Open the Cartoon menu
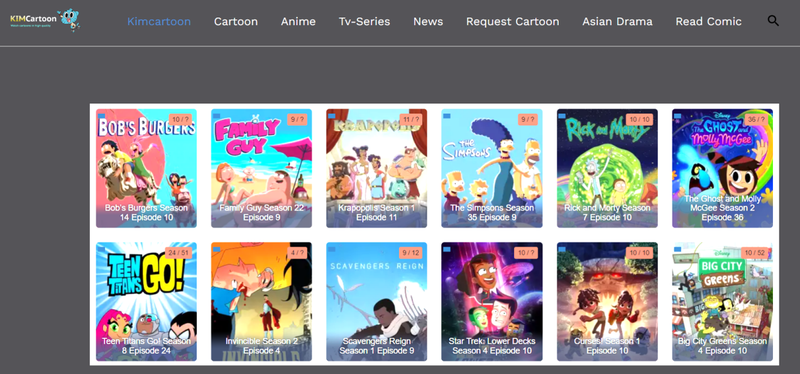This screenshot has height=374, width=800. pyautogui.click(x=236, y=21)
